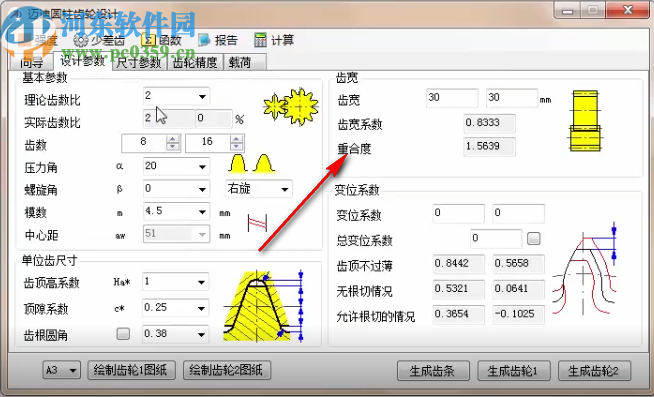Screen dimensions: 654x397
Task: Click the first 齿宽 input field
Action: (452, 98)
